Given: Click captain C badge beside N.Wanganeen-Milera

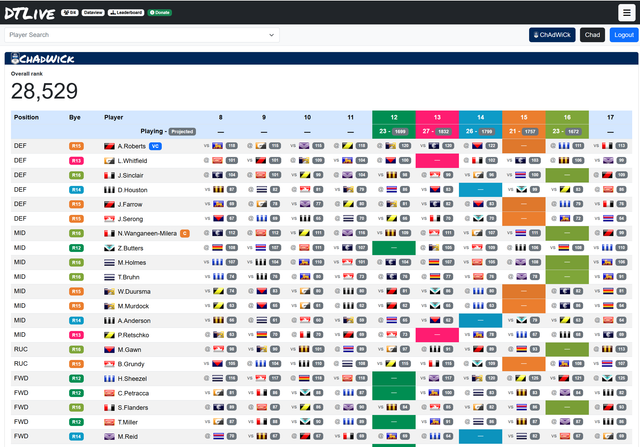Looking at the screenshot, I should (x=184, y=233).
